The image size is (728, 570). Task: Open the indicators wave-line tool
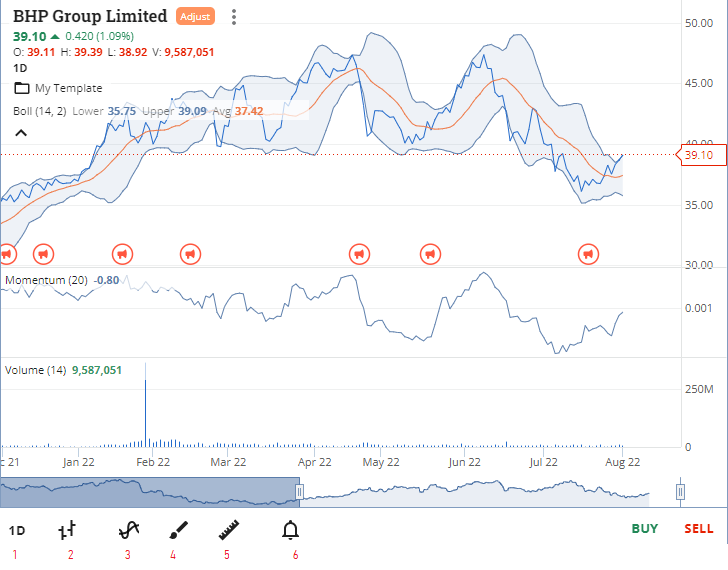(x=129, y=530)
